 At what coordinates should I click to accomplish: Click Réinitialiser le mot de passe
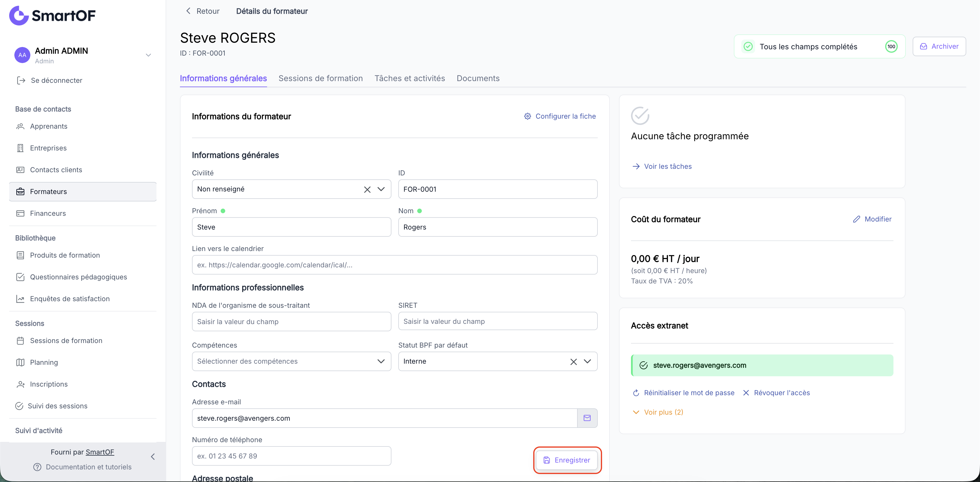coord(683,393)
